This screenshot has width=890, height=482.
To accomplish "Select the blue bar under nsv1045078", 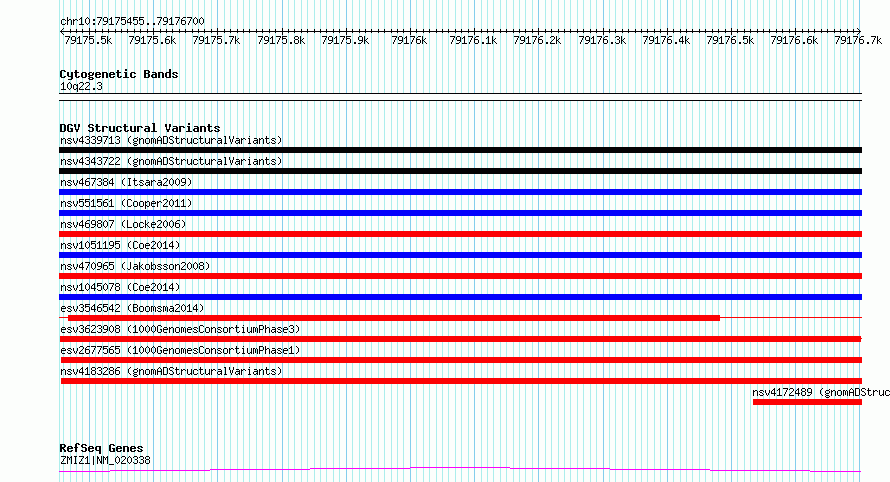I will point(460,297).
